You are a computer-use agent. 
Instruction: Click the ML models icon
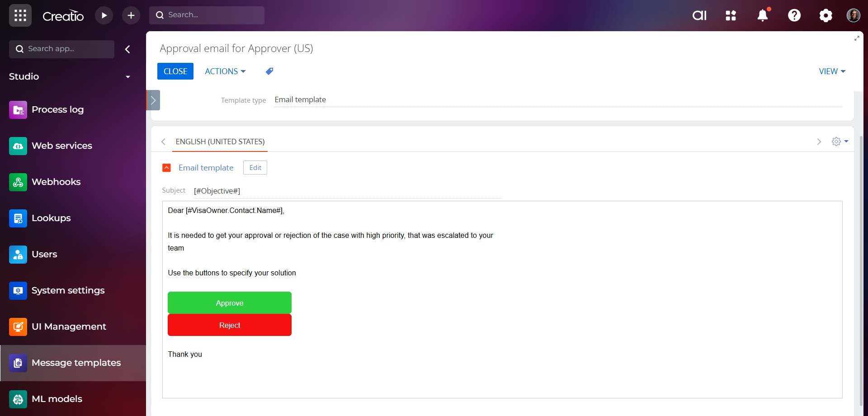click(x=18, y=399)
